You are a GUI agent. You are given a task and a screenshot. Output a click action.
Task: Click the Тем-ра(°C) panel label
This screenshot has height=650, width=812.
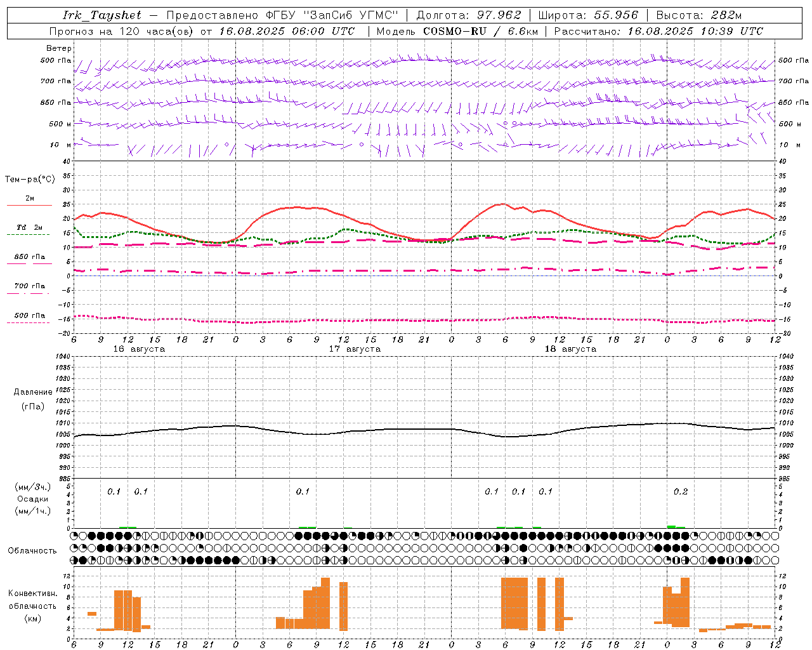(30, 179)
